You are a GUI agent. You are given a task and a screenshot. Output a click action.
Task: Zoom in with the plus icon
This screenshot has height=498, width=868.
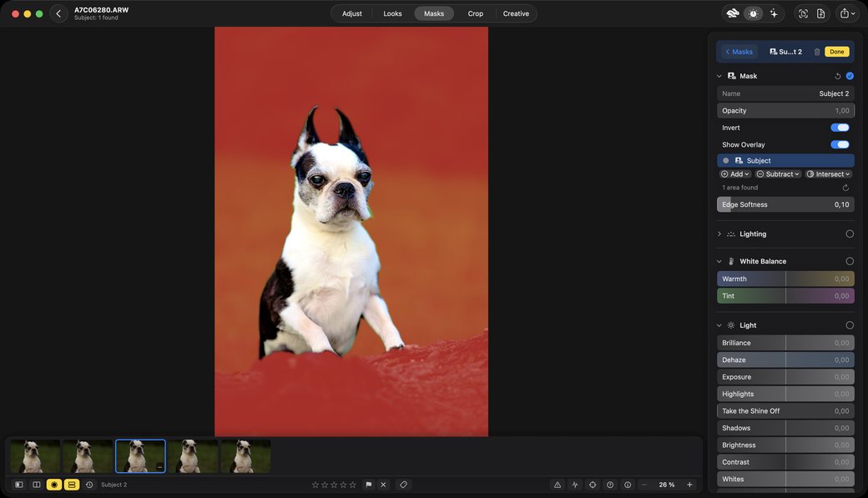689,485
